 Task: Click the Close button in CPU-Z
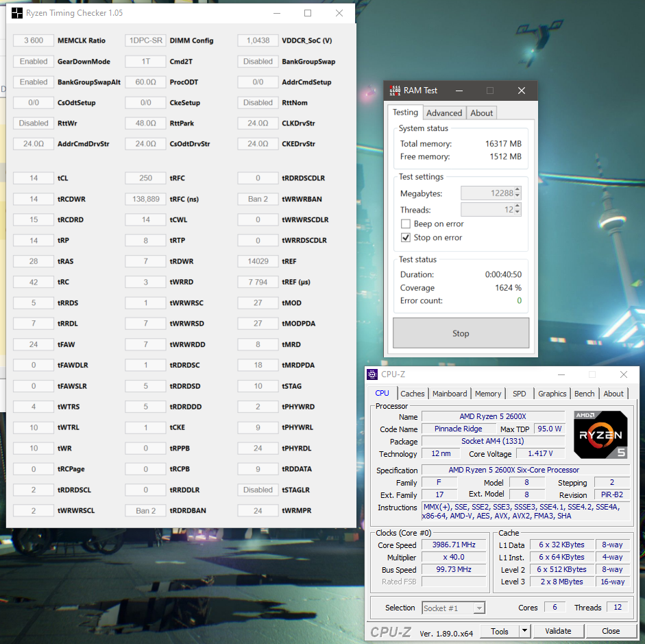click(611, 631)
